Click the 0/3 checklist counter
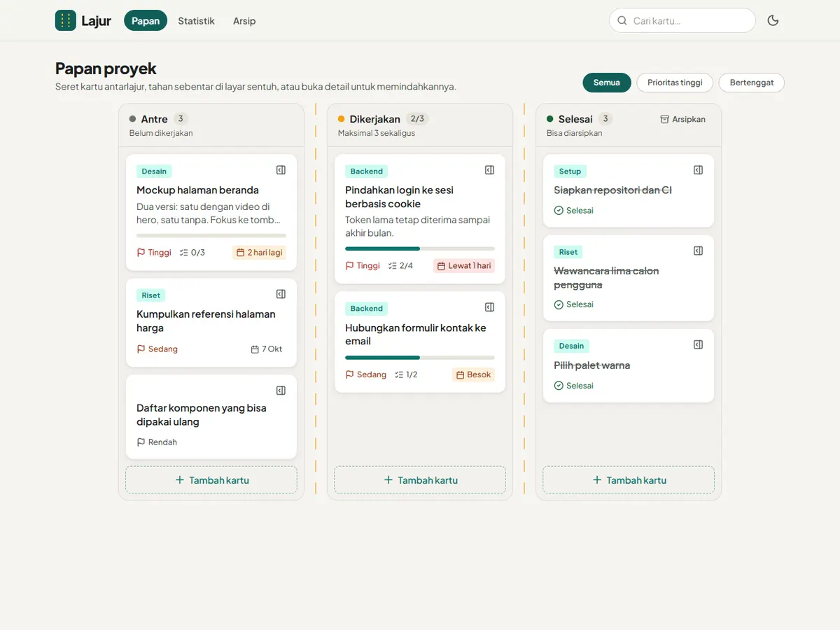This screenshot has height=630, width=840. (x=192, y=252)
